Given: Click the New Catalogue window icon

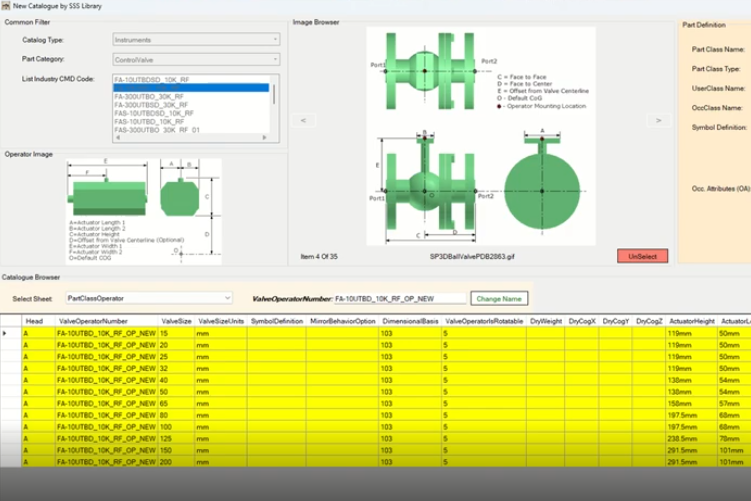Looking at the screenshot, I should tap(7, 7).
